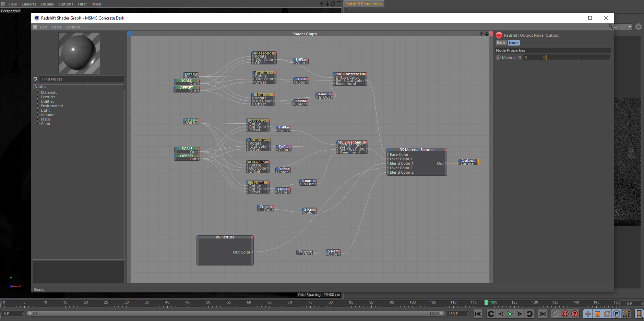The width and height of the screenshot is (644, 321).
Task: Click the red question mark keyframe selection icon
Action: (x=575, y=314)
